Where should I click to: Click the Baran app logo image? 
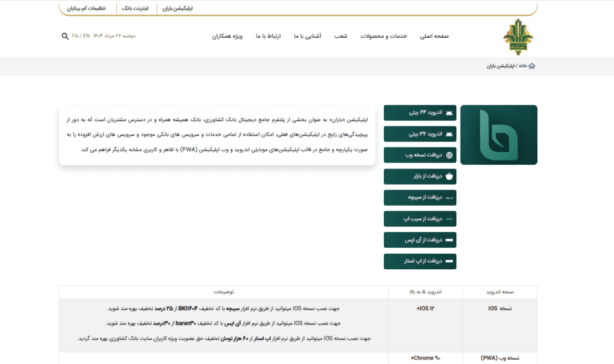(x=499, y=135)
